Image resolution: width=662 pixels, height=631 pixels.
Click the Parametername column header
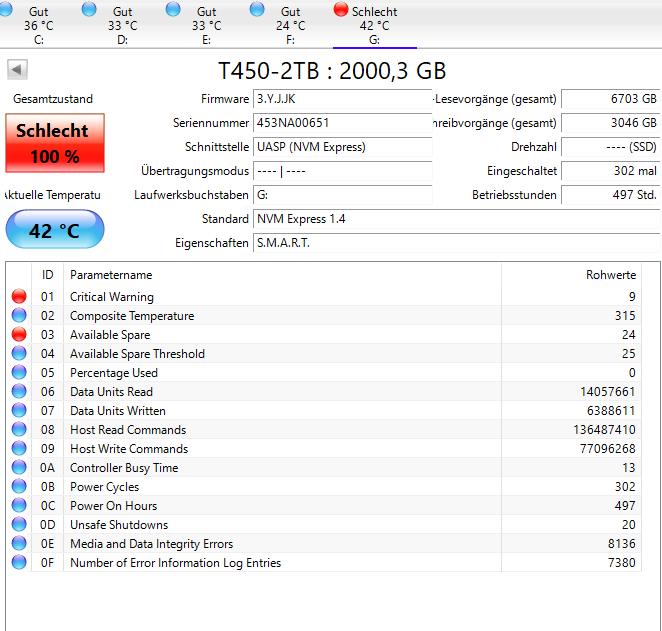[x=282, y=275]
